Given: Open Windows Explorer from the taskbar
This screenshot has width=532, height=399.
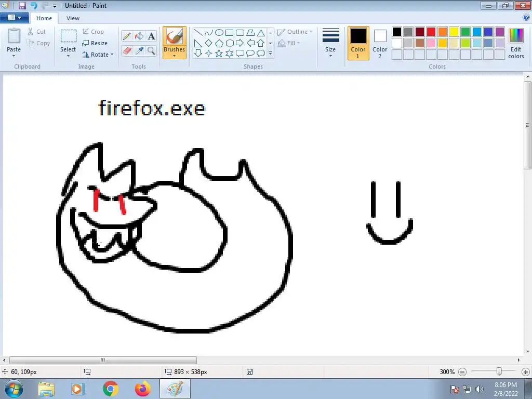Looking at the screenshot, I should (x=46, y=389).
